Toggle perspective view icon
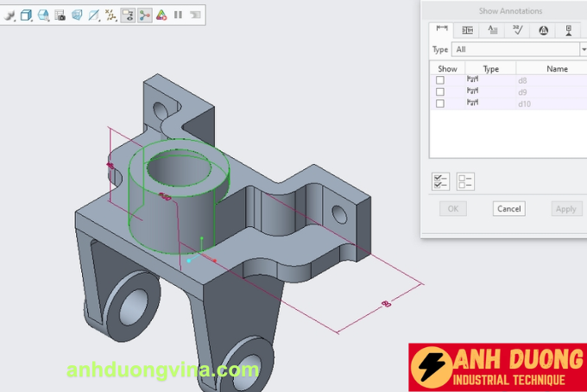 pyautogui.click(x=77, y=15)
